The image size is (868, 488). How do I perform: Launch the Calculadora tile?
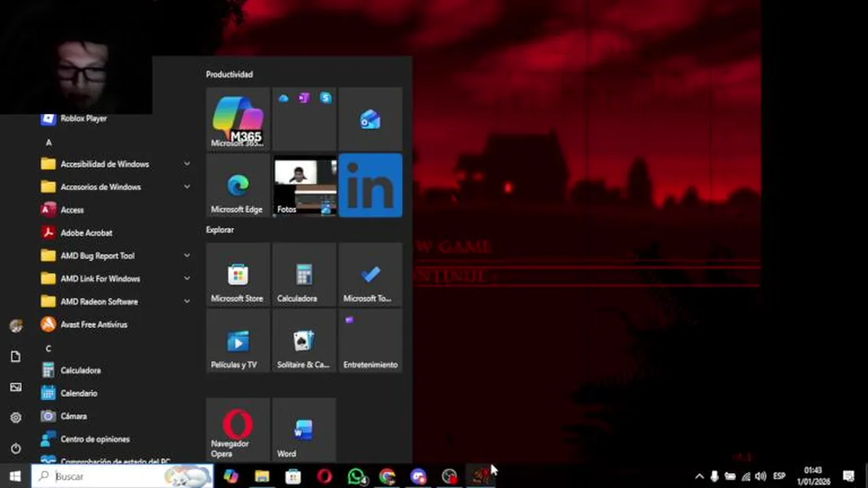[304, 274]
